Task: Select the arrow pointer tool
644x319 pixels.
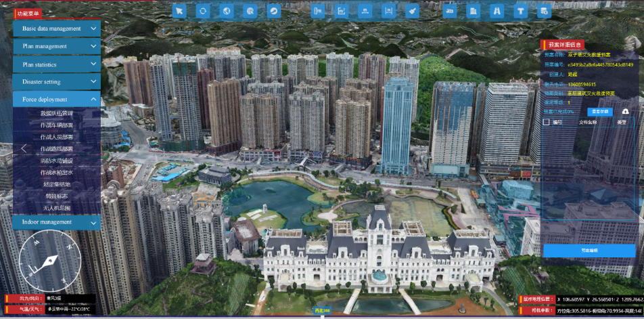Action: pos(179,11)
